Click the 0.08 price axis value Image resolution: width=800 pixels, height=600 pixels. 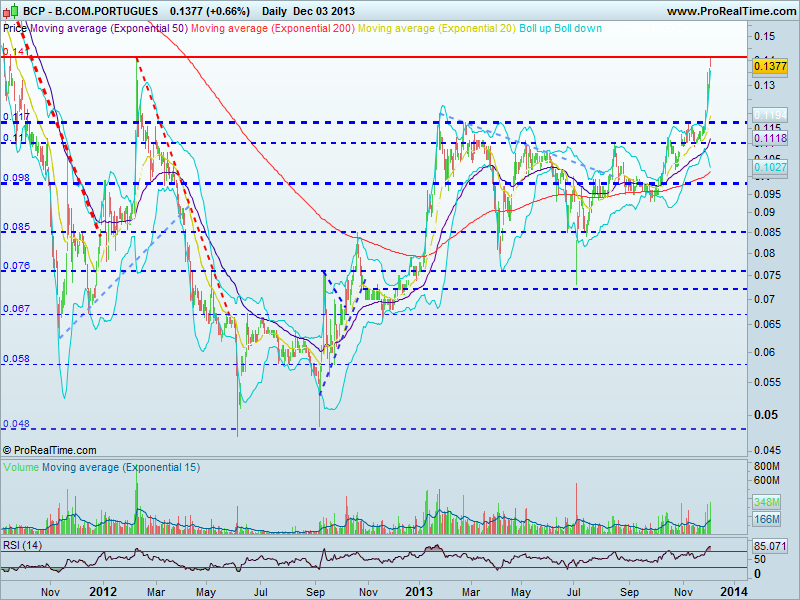click(x=764, y=253)
